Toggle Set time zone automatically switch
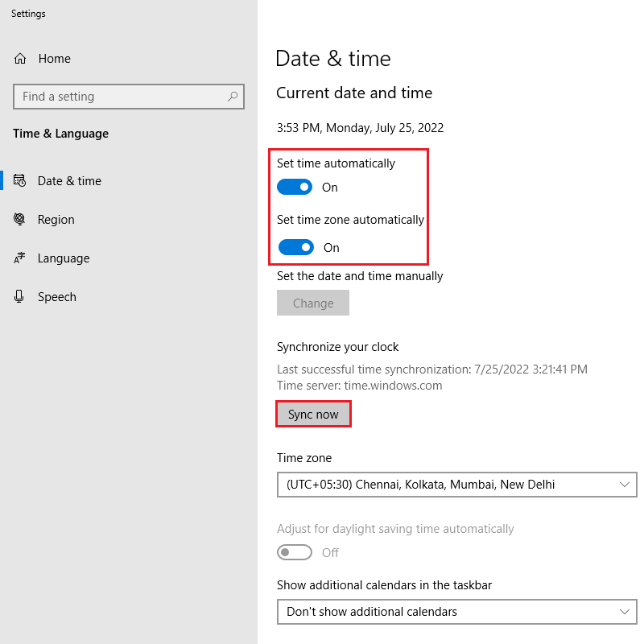Viewport: 644px width, 644px height. coord(296,248)
